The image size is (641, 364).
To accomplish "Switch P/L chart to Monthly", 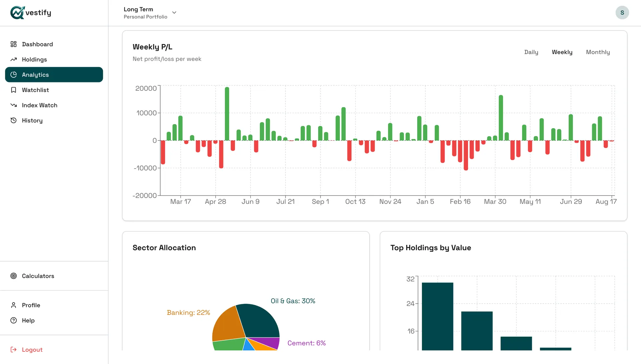I will tap(598, 52).
